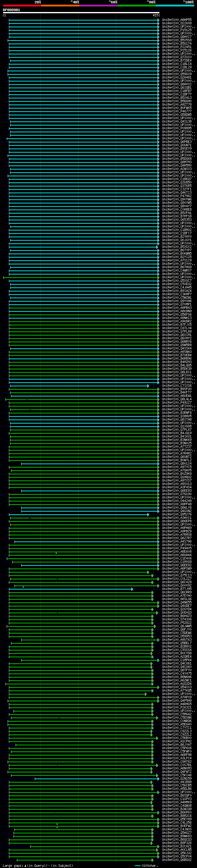Click the green alignment bar for UniRef100_B2CAZ1
197x868 pixels.
(94, 846)
